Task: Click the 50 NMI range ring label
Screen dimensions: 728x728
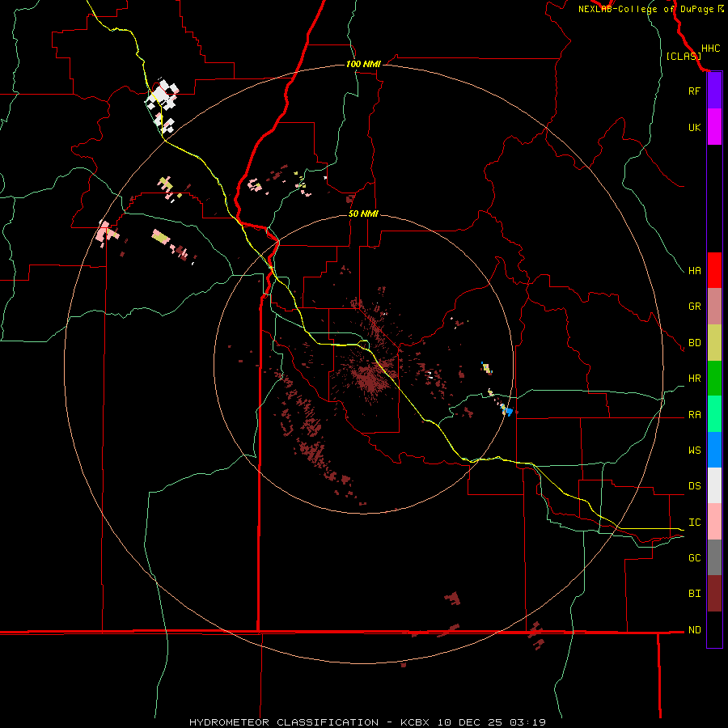Action: coord(363,214)
